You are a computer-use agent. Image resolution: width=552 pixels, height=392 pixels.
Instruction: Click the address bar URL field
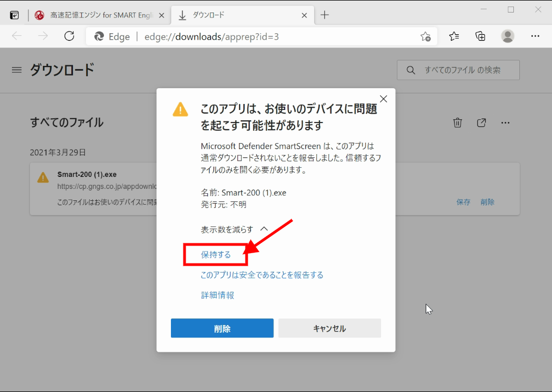pyautogui.click(x=261, y=36)
